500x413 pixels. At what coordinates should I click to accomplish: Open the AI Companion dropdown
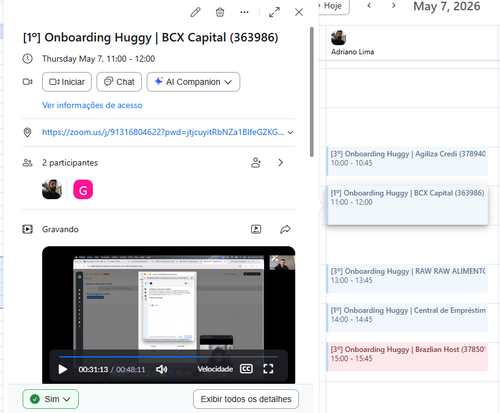tap(193, 82)
